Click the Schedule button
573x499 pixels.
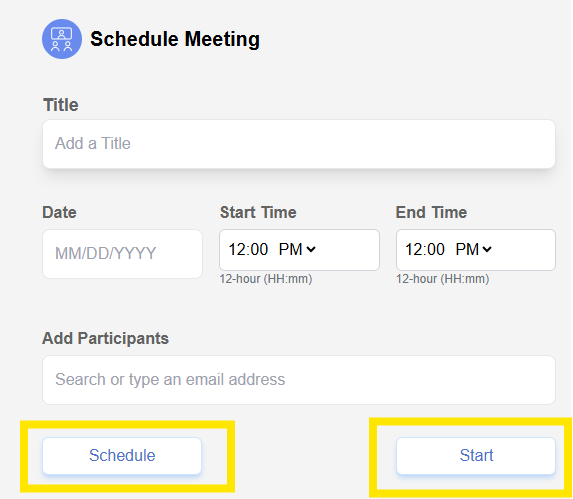pos(122,456)
